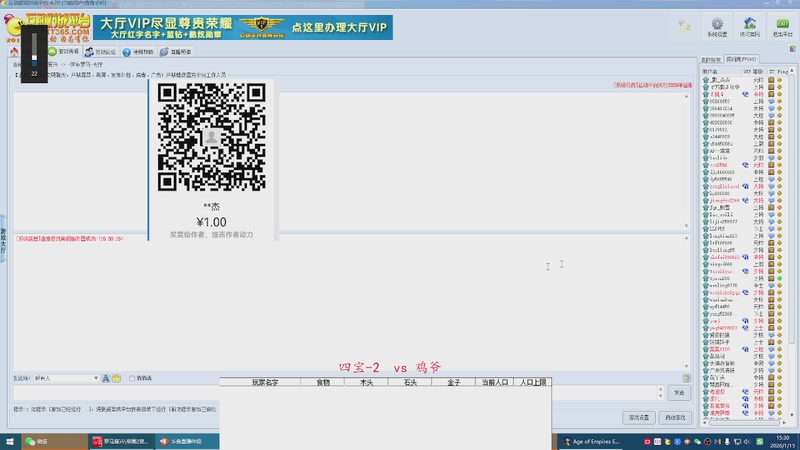Screen dimensions: 800x450
Task: Click the green S icon in system tray
Action: coord(760,442)
